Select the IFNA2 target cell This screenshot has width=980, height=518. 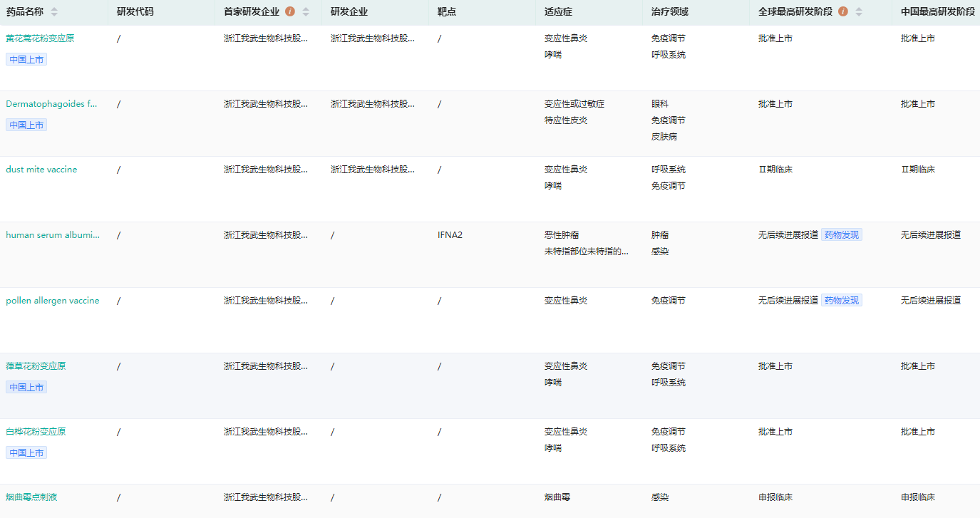(x=450, y=235)
